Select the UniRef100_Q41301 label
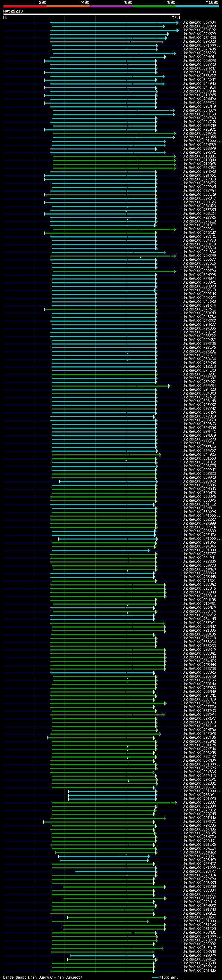 [199, 581]
